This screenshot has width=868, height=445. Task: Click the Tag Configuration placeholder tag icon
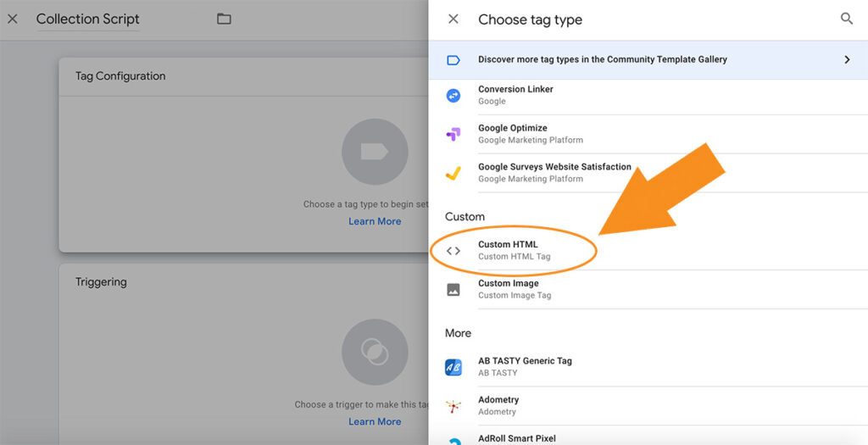click(375, 152)
